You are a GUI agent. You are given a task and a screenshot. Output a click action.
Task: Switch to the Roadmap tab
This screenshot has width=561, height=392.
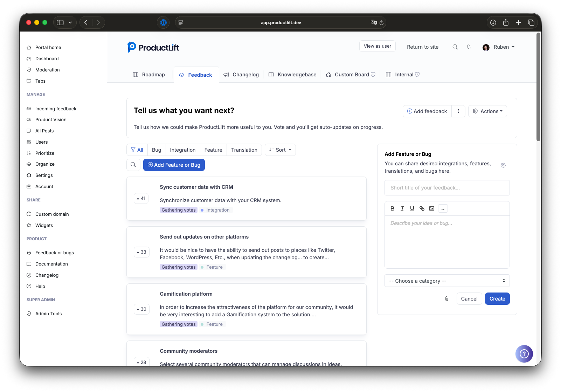click(x=149, y=75)
